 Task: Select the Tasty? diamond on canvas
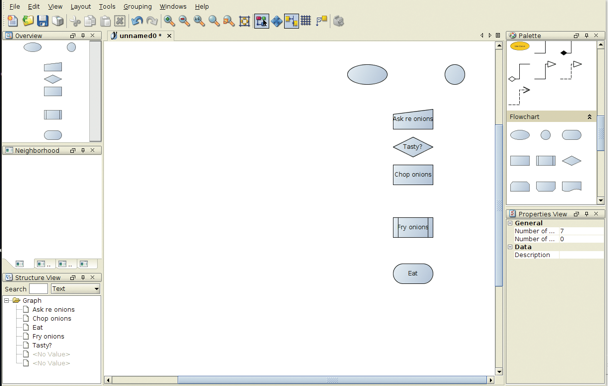tap(413, 147)
